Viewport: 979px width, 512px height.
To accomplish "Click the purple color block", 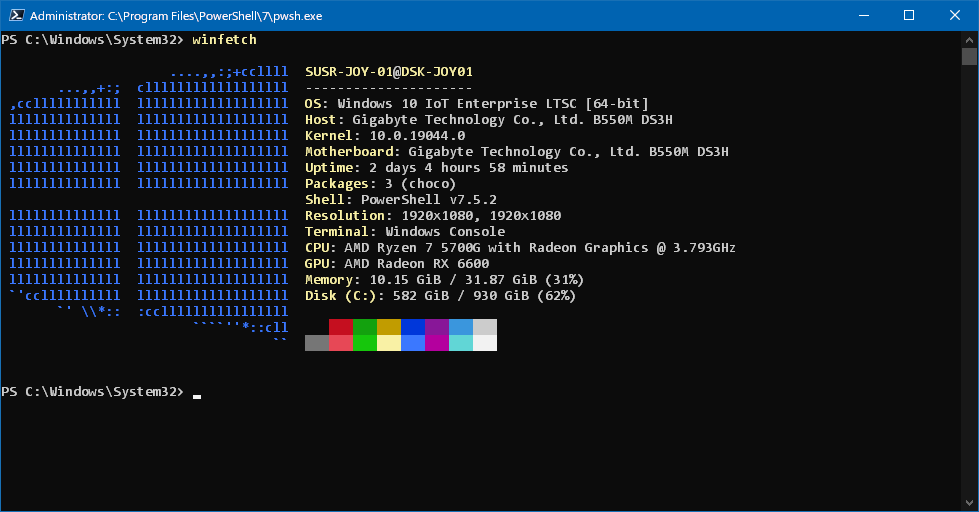I will [x=437, y=327].
